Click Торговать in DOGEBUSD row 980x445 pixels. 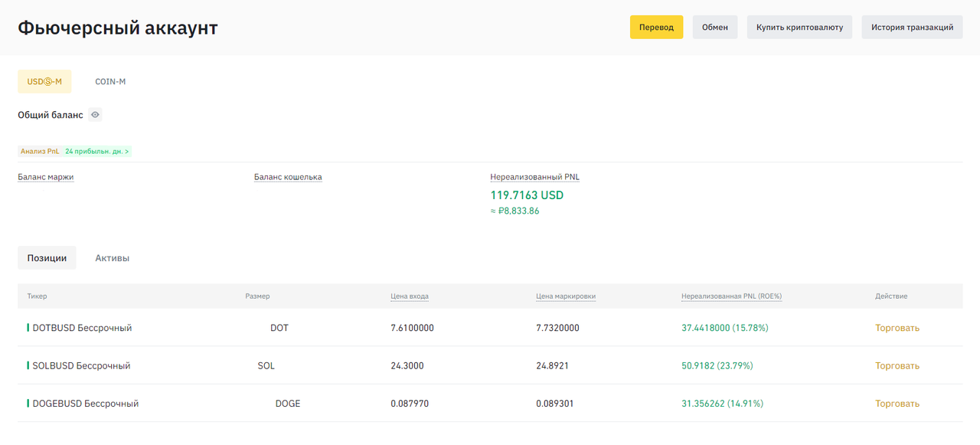click(x=897, y=404)
